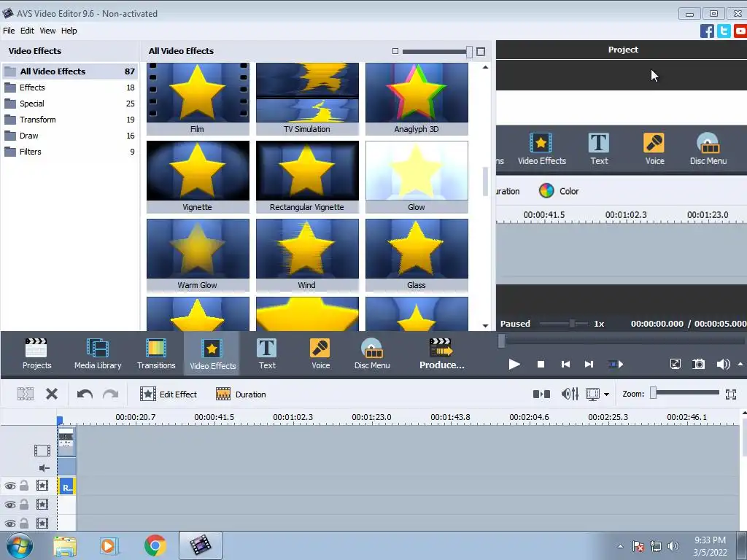Open the Projects section
The width and height of the screenshot is (747, 560).
[x=36, y=354]
